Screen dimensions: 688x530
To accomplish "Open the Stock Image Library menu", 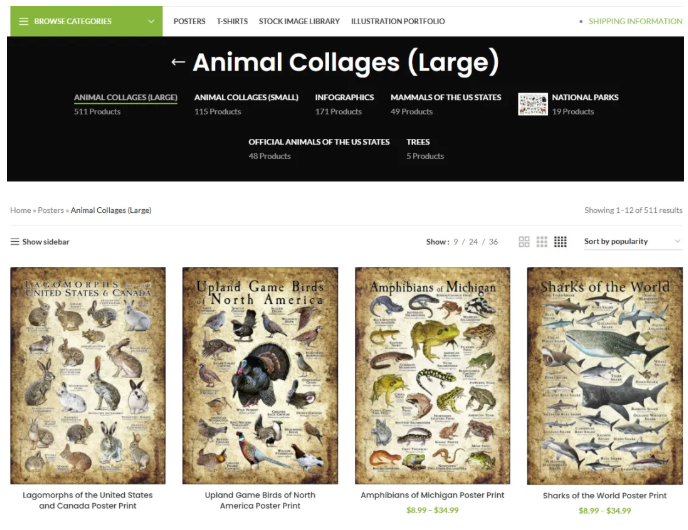I will (x=299, y=21).
